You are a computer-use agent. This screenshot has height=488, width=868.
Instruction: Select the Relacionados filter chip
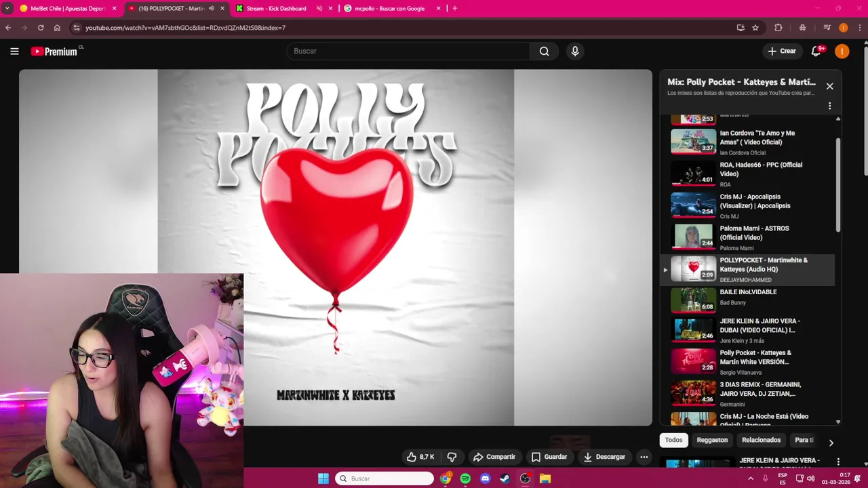pyautogui.click(x=761, y=440)
